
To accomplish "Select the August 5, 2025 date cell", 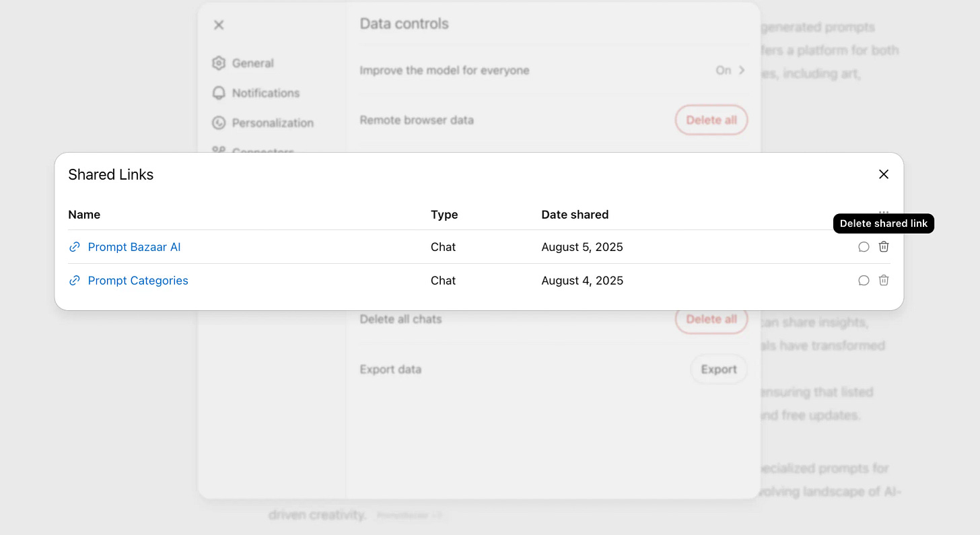I will [582, 247].
